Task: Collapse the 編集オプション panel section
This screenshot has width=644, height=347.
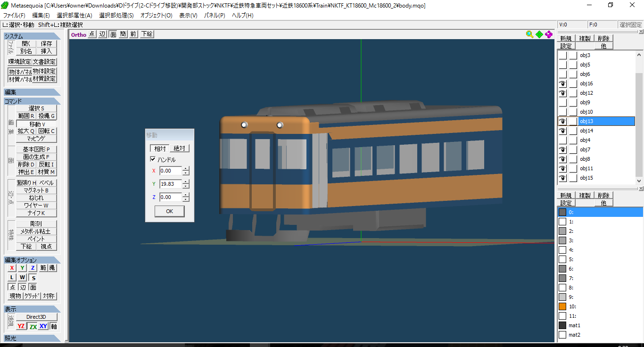Action: click(32, 260)
